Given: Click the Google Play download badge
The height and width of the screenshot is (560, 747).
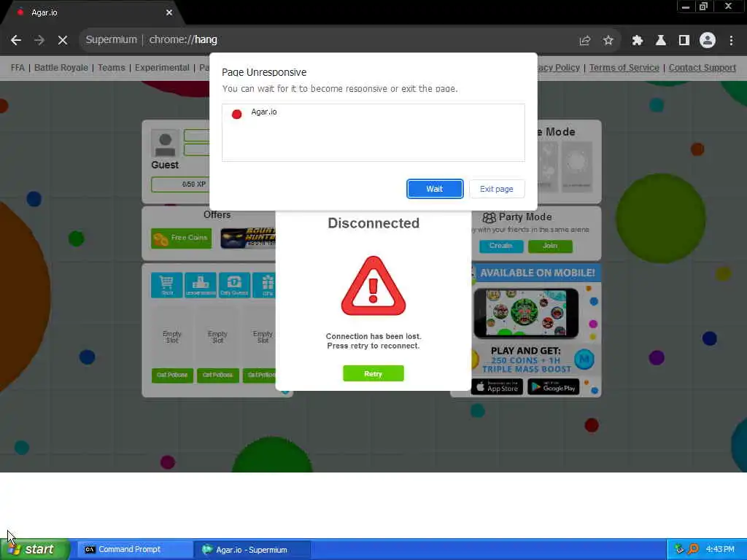Looking at the screenshot, I should click(x=554, y=386).
